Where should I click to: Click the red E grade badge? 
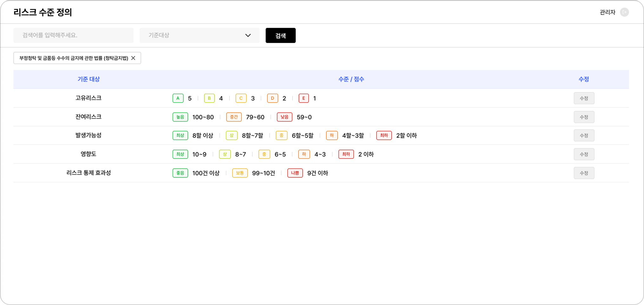tap(303, 98)
